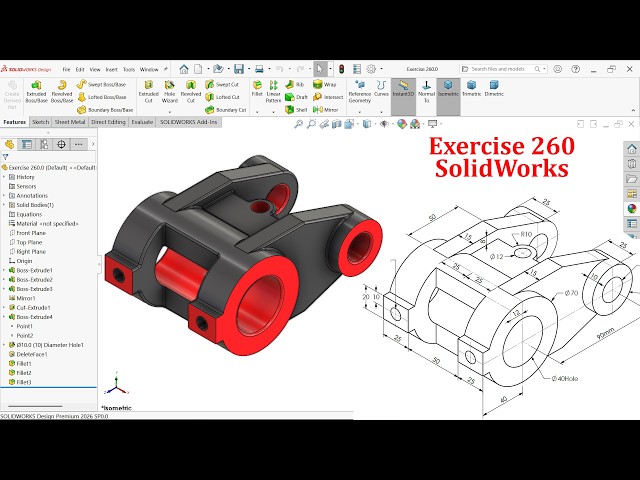Switch to SOLIDWORKS Add-Ins tab

coord(189,122)
